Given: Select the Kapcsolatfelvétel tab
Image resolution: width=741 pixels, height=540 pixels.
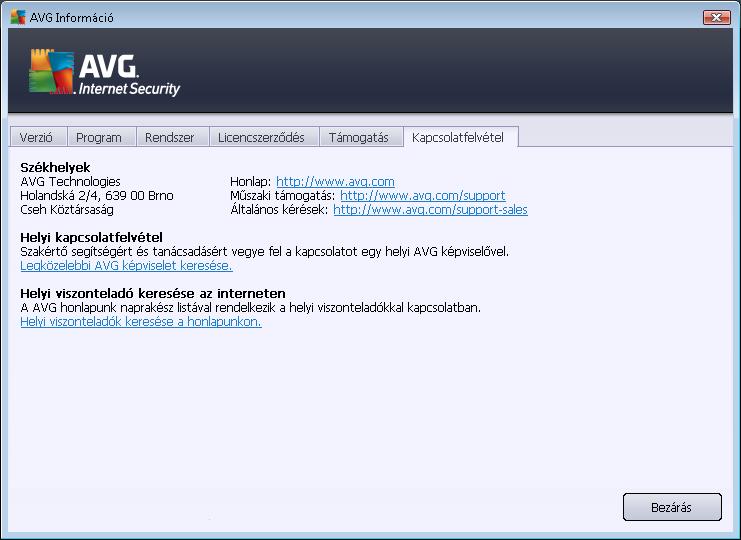Looking at the screenshot, I should click(x=460, y=137).
